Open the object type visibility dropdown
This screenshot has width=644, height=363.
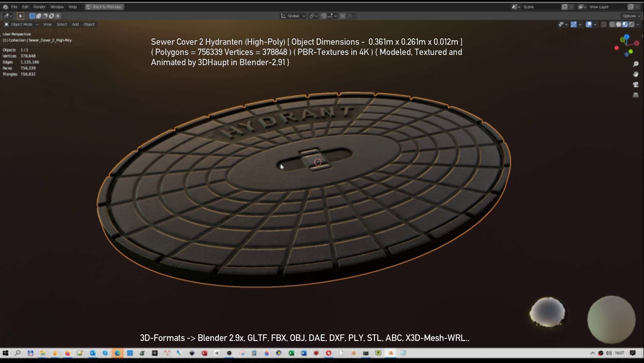(563, 24)
